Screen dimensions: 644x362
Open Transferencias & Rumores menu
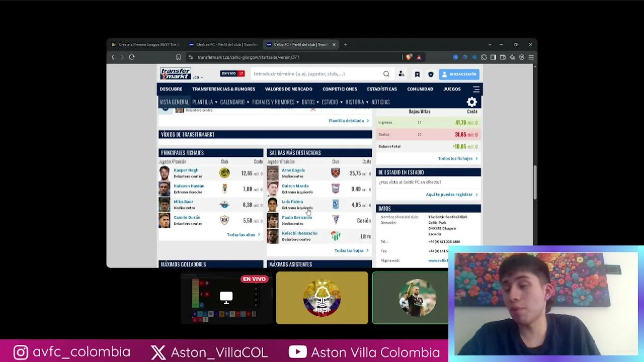(223, 89)
